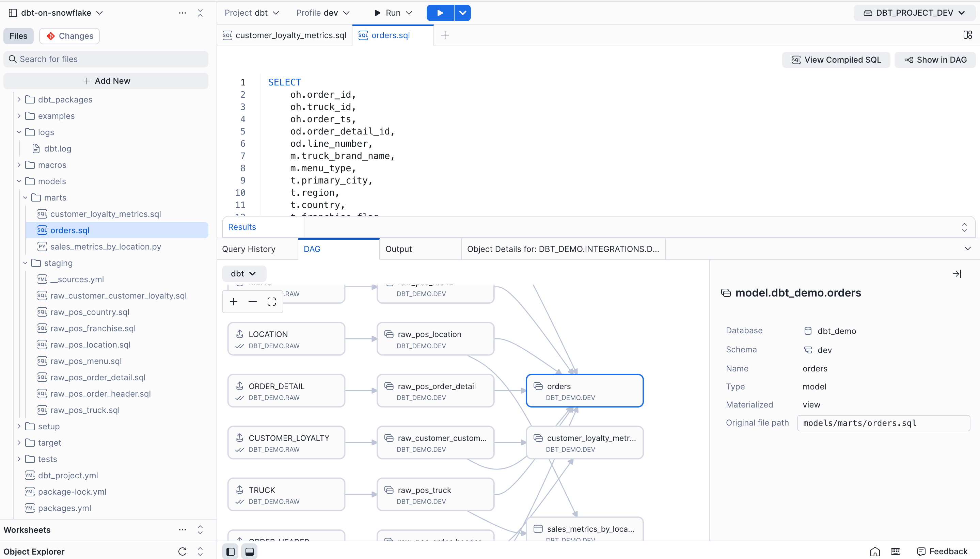Open the workspace more-options ellipsis
Viewport: 980px width, 559px height.
183,13
